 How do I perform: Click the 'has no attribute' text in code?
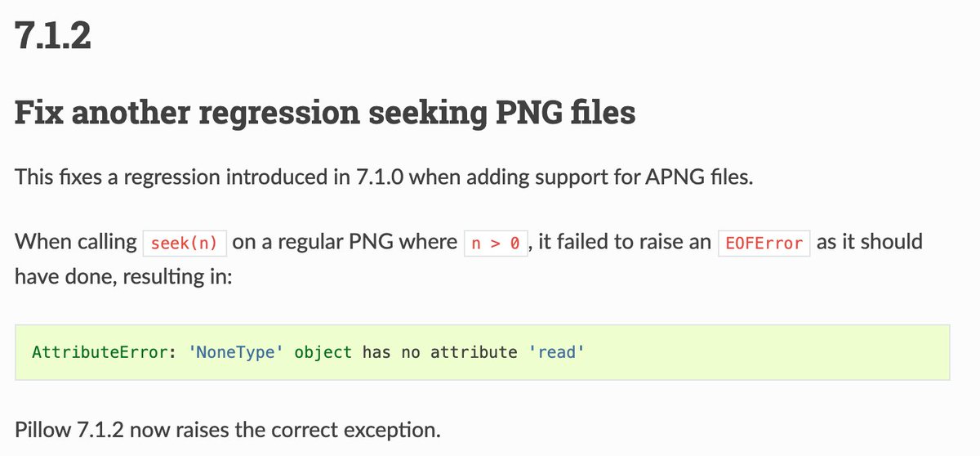pos(439,353)
